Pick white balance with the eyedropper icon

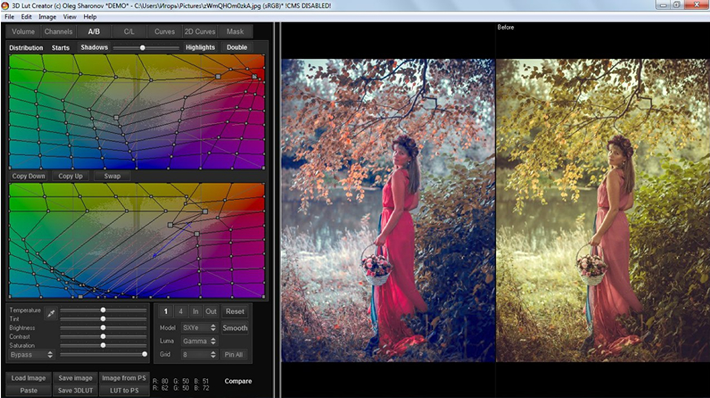coord(51,313)
